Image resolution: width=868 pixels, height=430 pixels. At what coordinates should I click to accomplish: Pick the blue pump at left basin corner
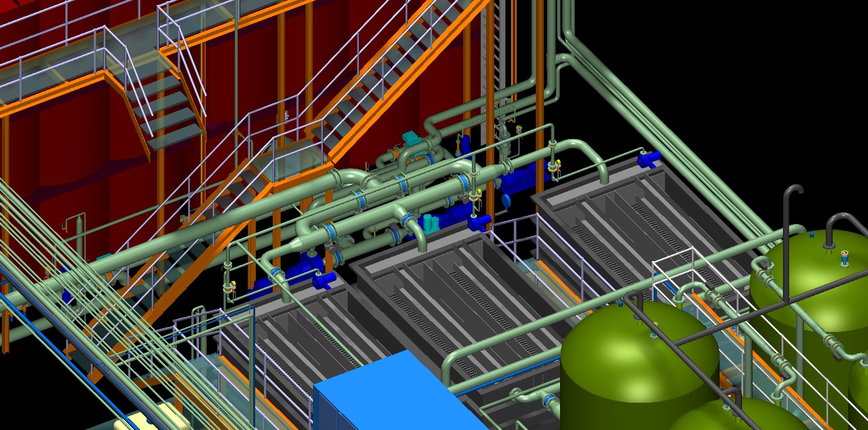(323, 280)
